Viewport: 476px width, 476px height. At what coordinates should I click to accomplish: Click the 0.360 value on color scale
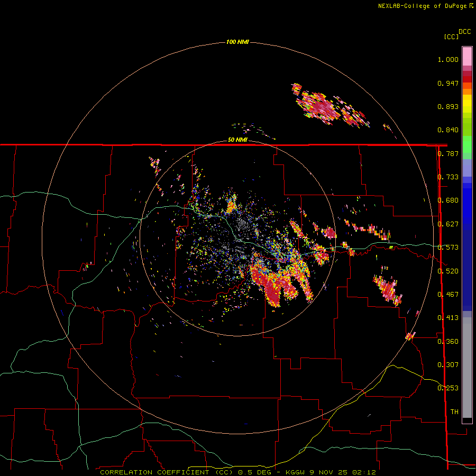(x=448, y=342)
